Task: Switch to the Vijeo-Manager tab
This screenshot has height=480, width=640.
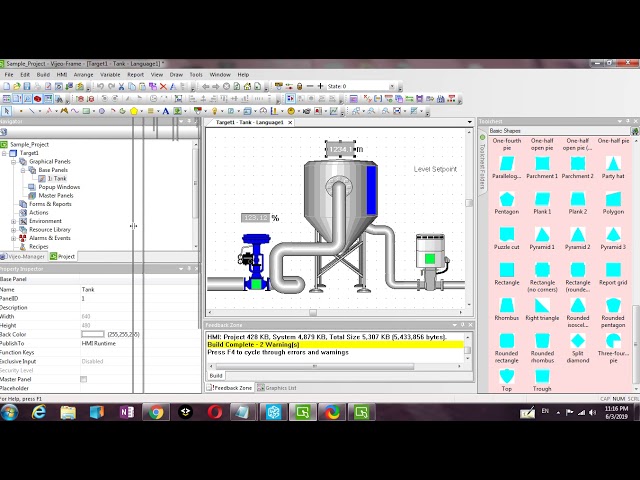Action: tap(23, 256)
